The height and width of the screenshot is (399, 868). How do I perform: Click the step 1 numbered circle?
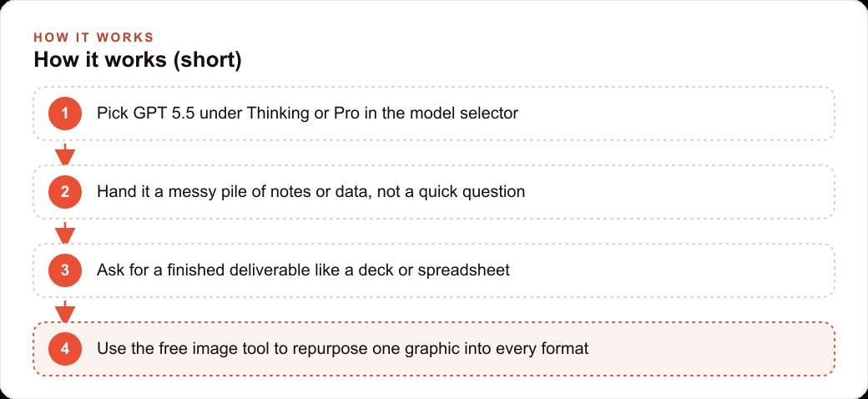65,114
